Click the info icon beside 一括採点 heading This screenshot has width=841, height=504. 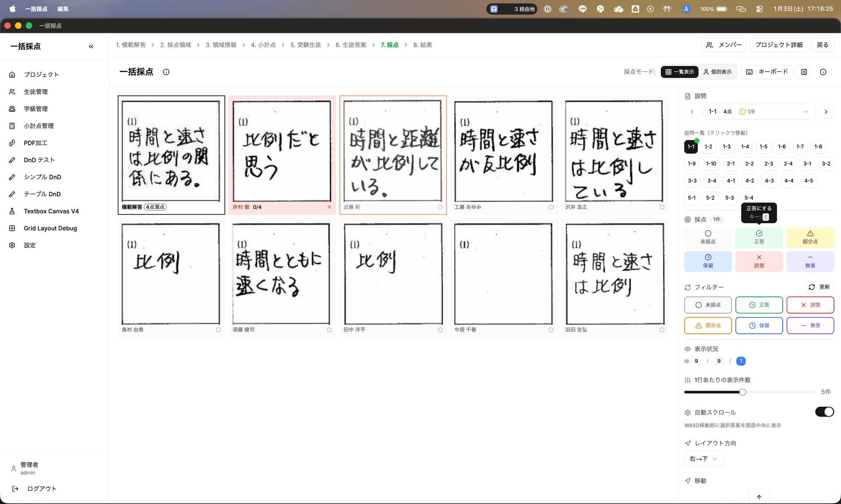tap(166, 72)
